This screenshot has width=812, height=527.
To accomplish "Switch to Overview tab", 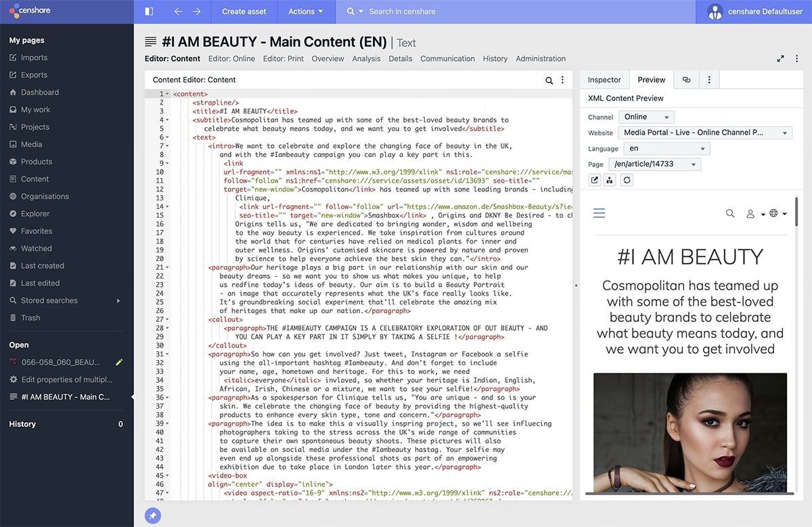I will point(328,59).
